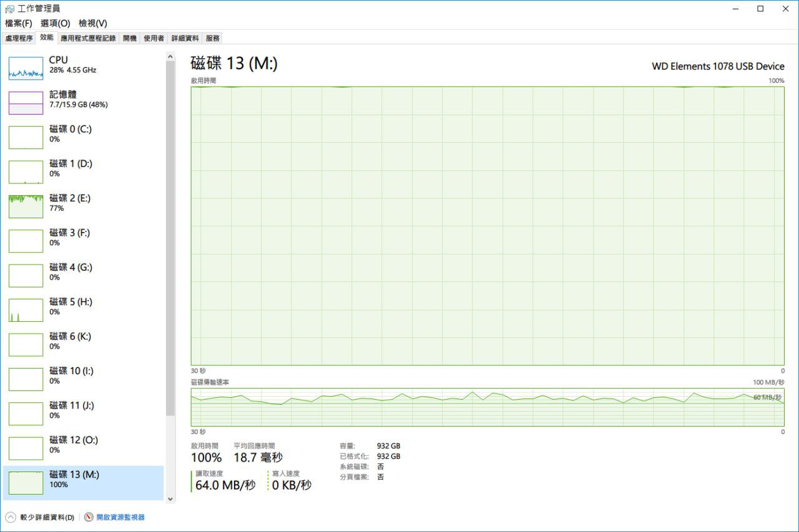
Task: Switch to the 服務 tab
Action: click(x=212, y=38)
